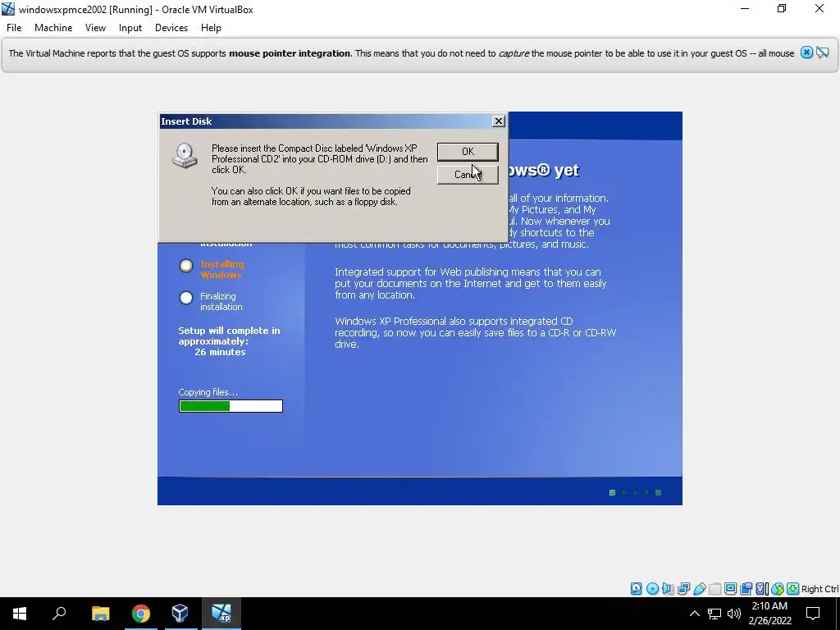Open the Windows notification center

(x=813, y=614)
